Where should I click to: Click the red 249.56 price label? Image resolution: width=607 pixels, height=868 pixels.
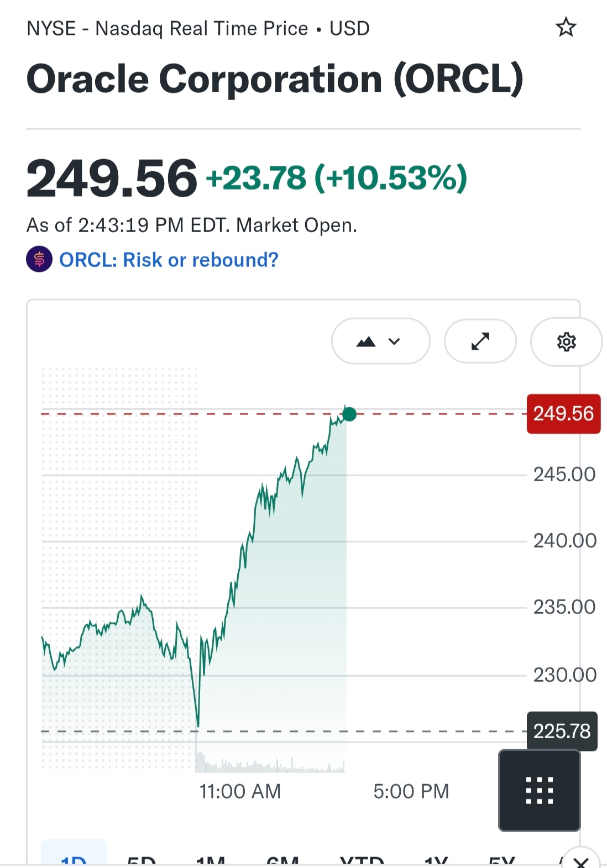pyautogui.click(x=563, y=414)
